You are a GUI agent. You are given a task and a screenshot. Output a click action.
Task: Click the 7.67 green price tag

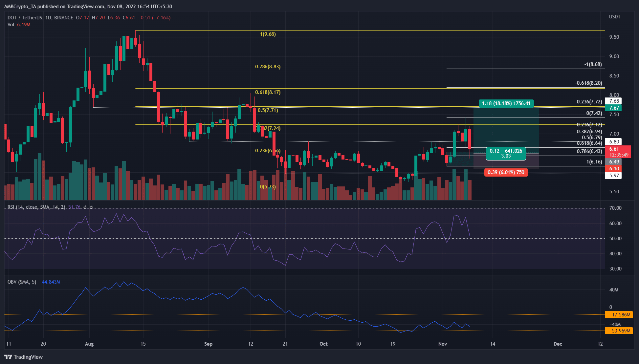coord(614,108)
